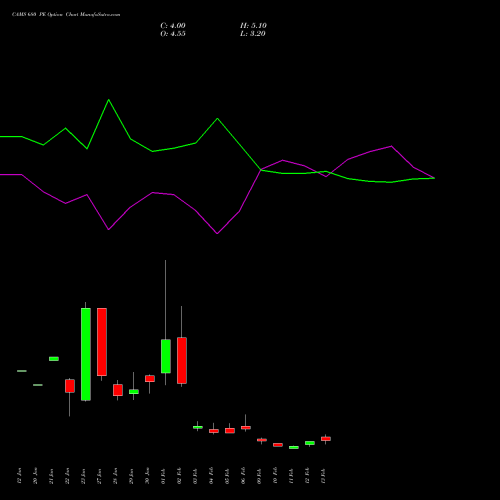This screenshot has height=500, width=500.
Task: Click the red candle above 13 Feb
Action: pyautogui.click(x=326, y=439)
